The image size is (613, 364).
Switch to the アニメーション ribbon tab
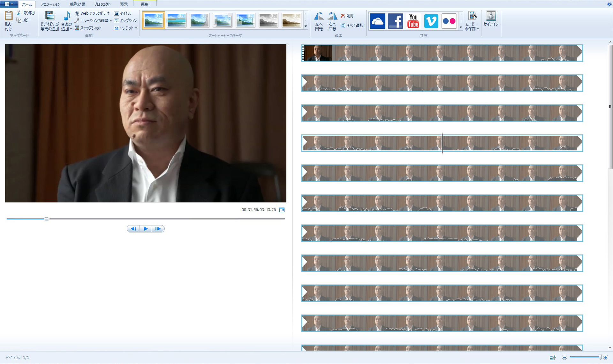(50, 4)
